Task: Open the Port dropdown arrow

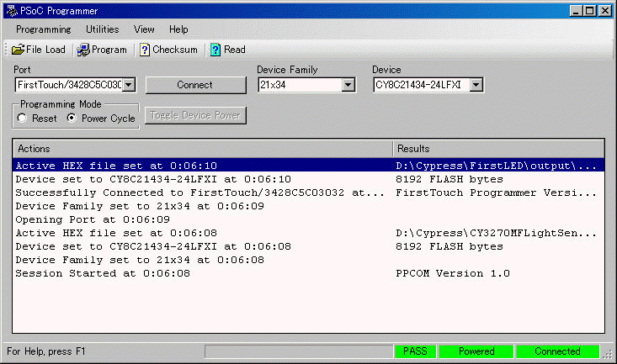Action: [129, 85]
